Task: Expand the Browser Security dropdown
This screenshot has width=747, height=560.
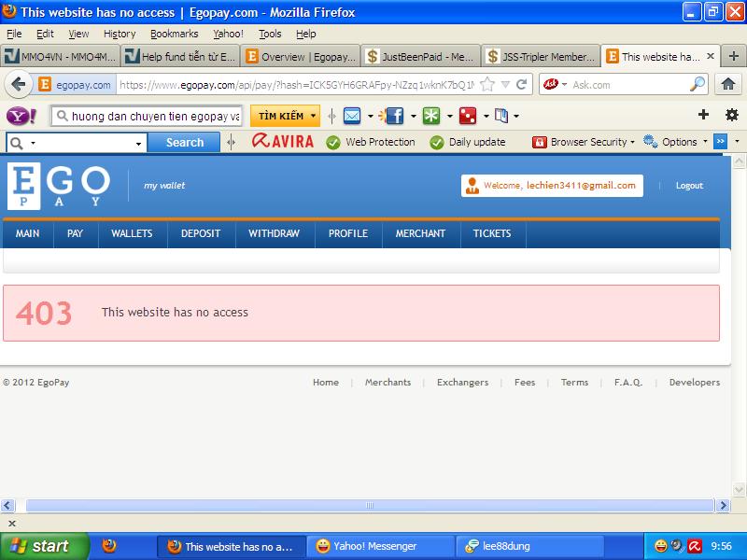Action: pos(633,142)
